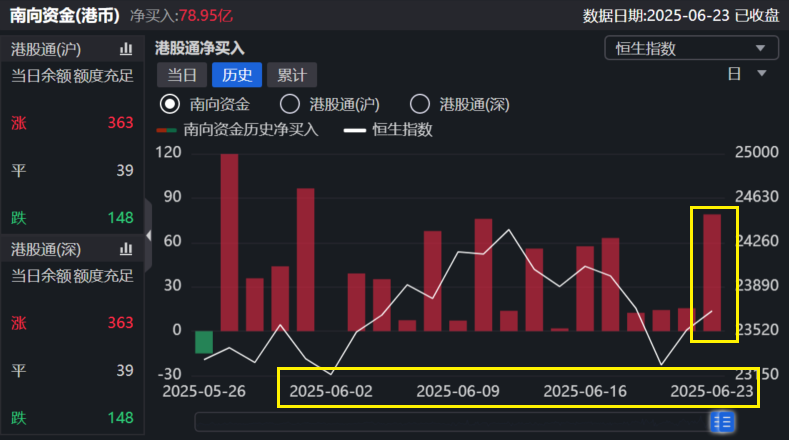Click the 港股通净买入 heading

point(200,48)
